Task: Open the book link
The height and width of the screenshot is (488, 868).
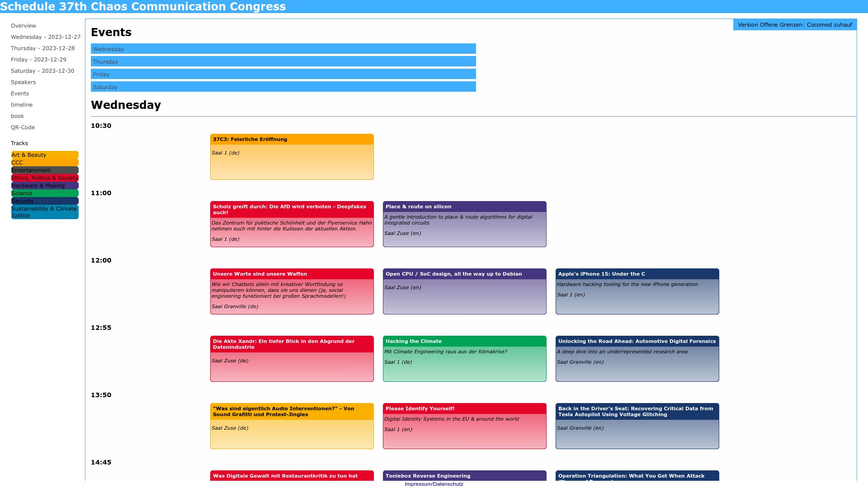Action: click(x=17, y=116)
